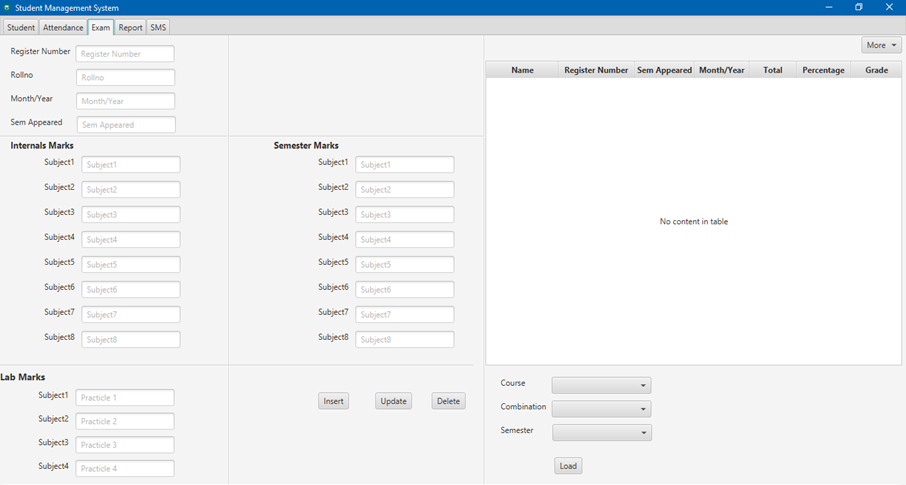Focus Semester Marks Subject5 field
The height and width of the screenshot is (485, 906).
404,265
